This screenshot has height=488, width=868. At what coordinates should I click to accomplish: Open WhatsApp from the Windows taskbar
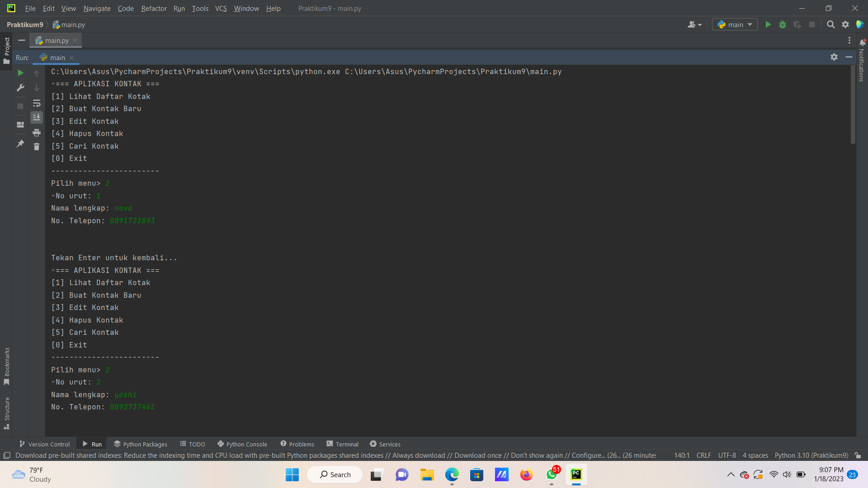point(552,474)
